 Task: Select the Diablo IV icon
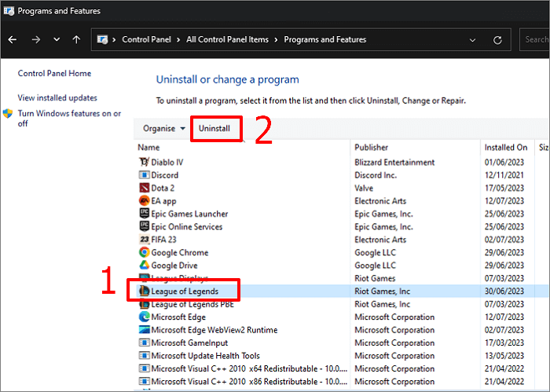[144, 162]
